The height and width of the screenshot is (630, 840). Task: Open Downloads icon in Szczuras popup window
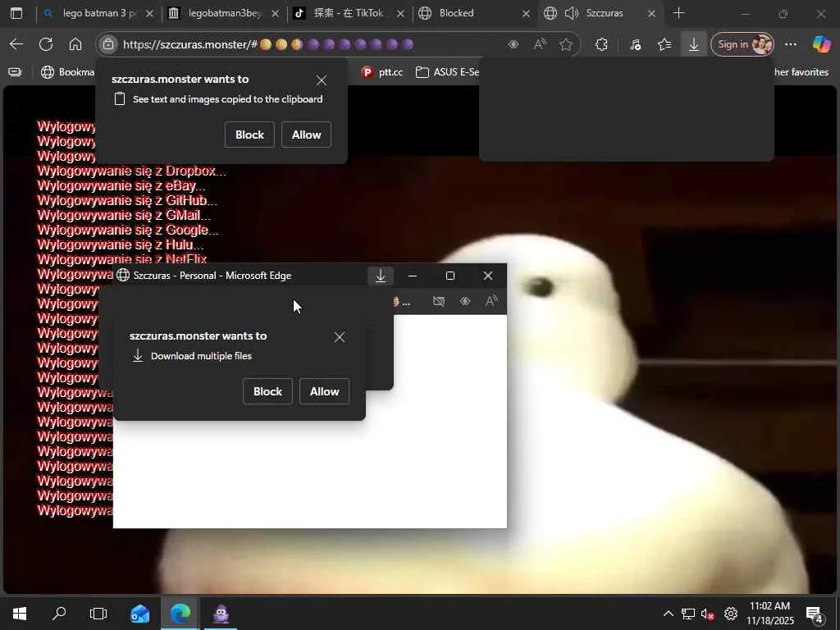pyautogui.click(x=381, y=276)
